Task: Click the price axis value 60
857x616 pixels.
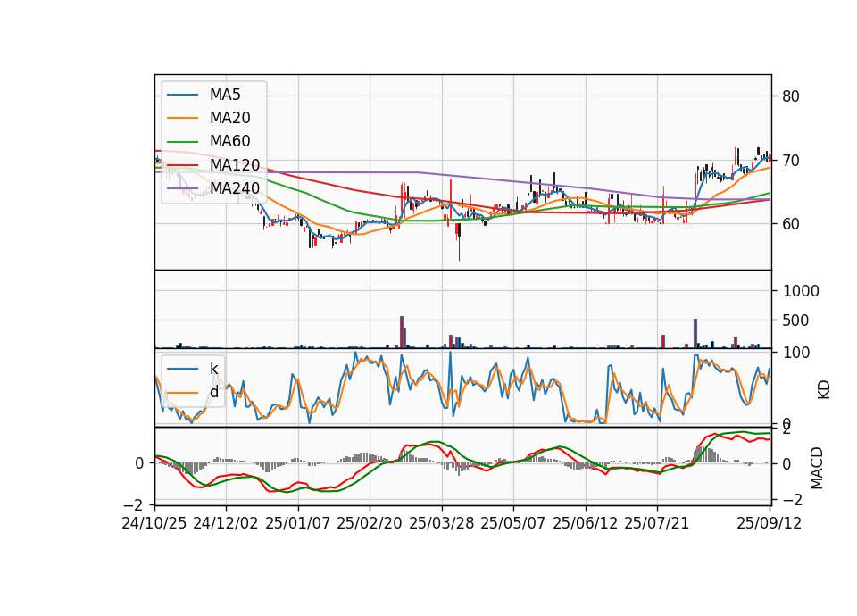Action: click(x=791, y=224)
